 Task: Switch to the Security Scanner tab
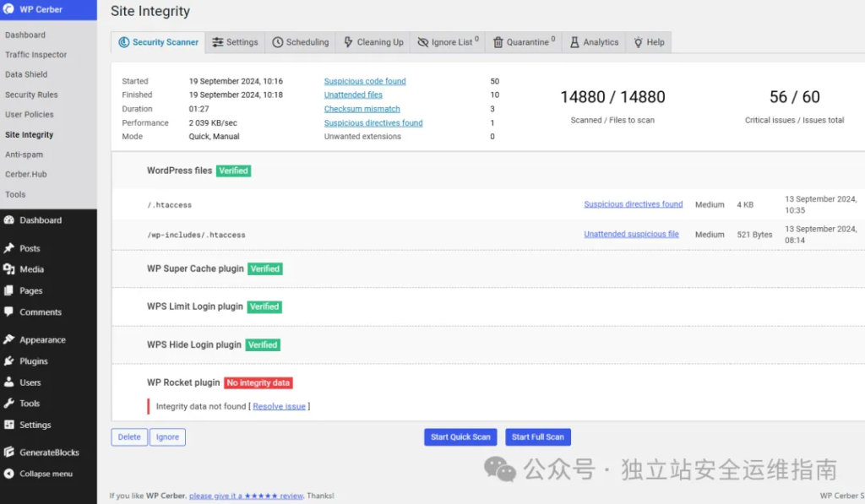pyautogui.click(x=158, y=42)
